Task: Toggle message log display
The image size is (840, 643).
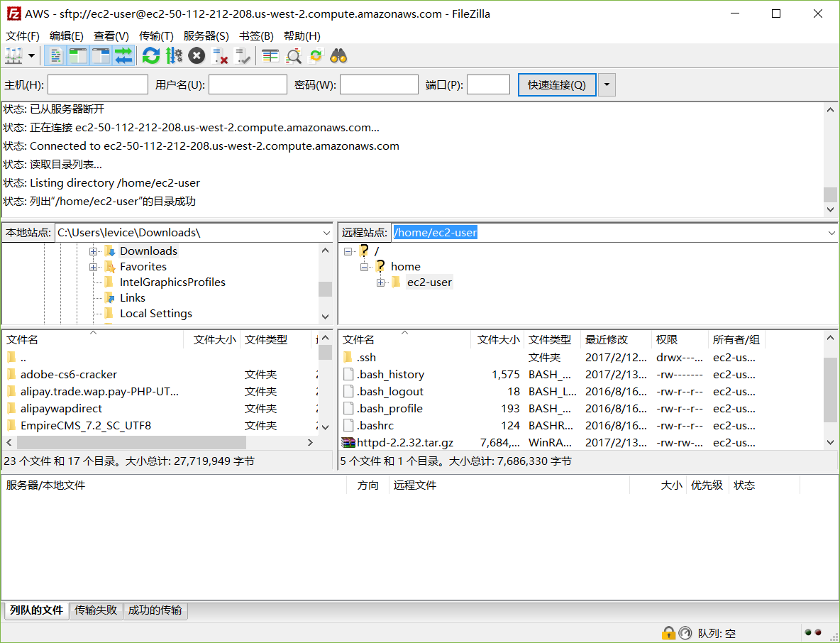Action: (x=55, y=56)
